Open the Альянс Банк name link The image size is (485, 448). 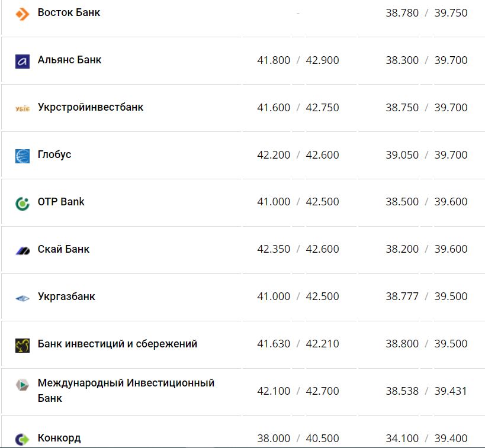pos(69,60)
